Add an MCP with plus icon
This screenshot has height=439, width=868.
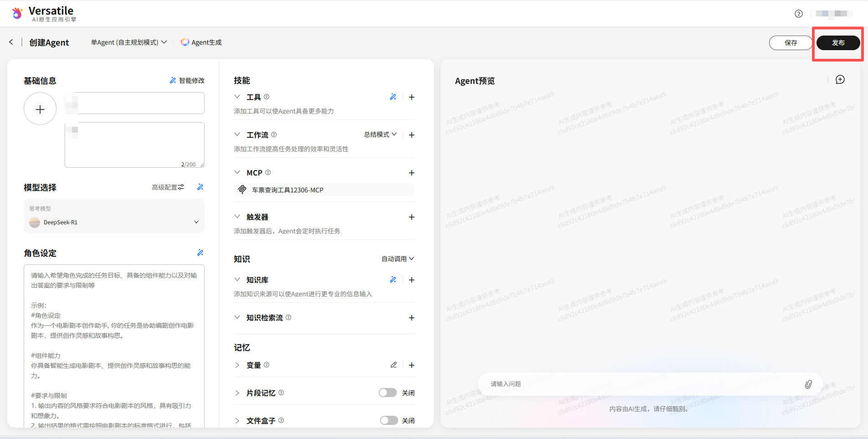(x=411, y=173)
